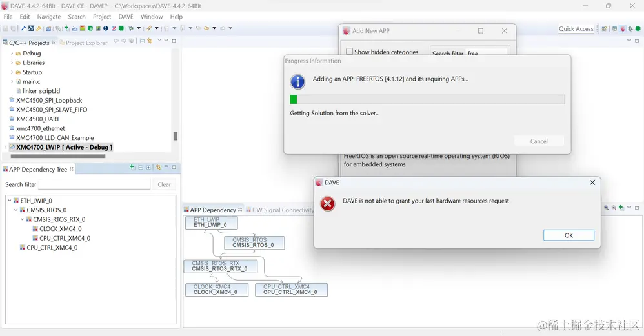644x336 pixels.
Task: Select the linker_script.ld file
Action: click(41, 91)
